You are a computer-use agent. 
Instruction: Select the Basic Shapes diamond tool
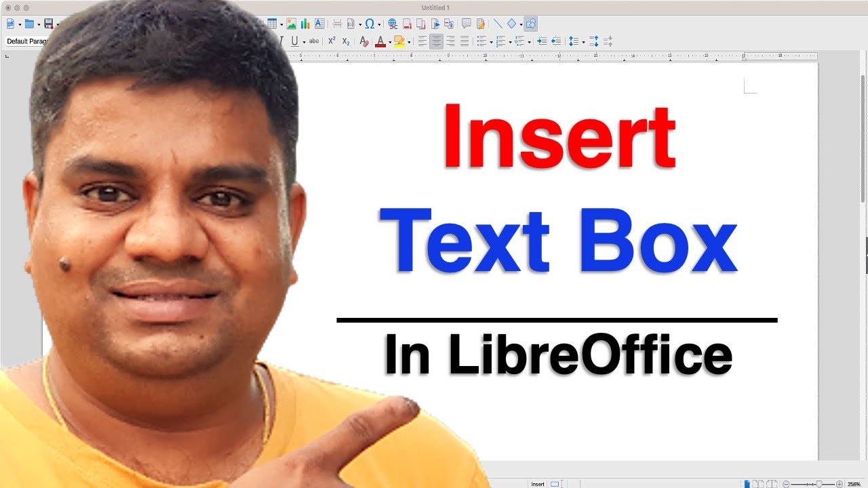click(x=511, y=24)
